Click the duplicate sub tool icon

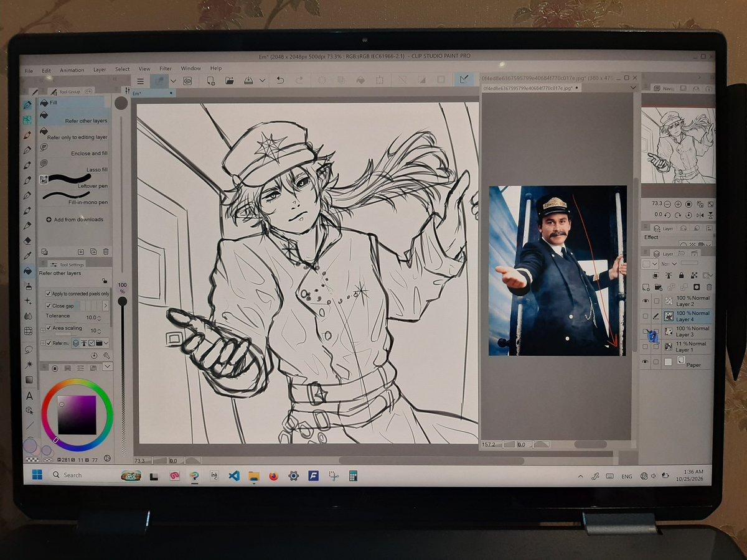pos(93,252)
